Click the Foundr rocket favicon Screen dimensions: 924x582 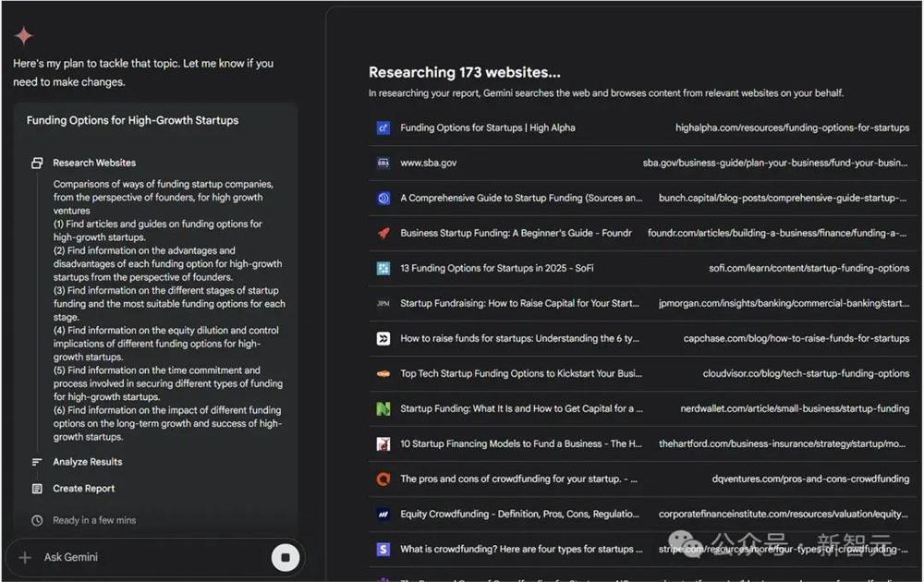(x=383, y=233)
